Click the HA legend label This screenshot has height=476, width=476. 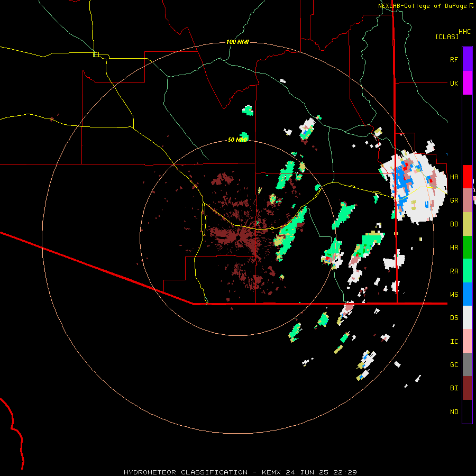point(454,177)
